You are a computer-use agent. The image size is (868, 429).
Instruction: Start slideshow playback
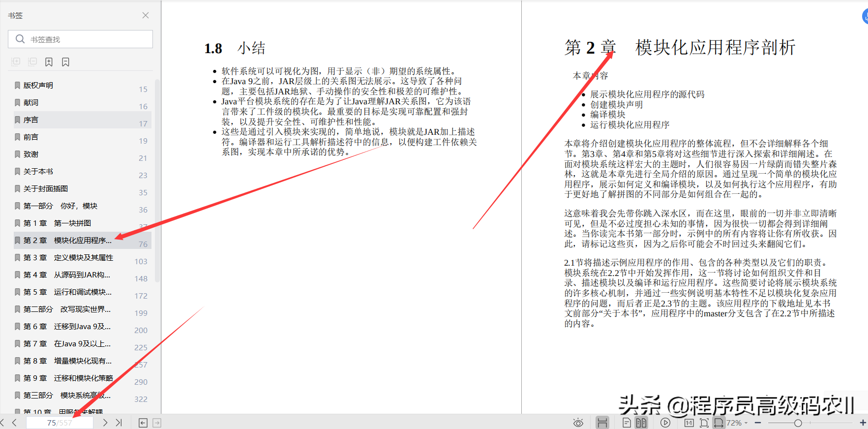click(665, 423)
